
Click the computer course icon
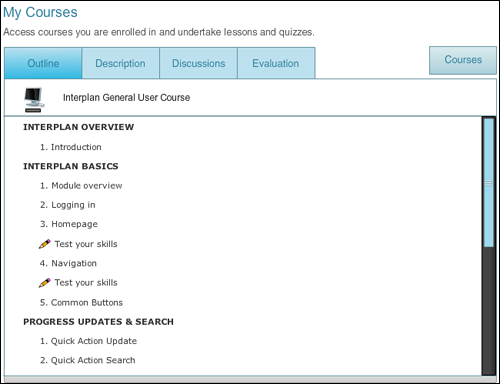(34, 99)
